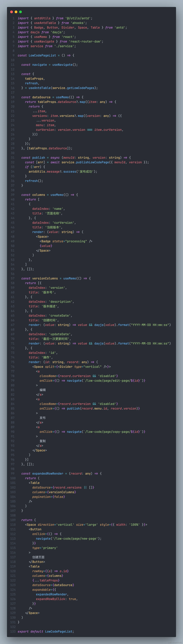
Task: Click line number 1 in the gutter
Action: click(x=14, y=18)
